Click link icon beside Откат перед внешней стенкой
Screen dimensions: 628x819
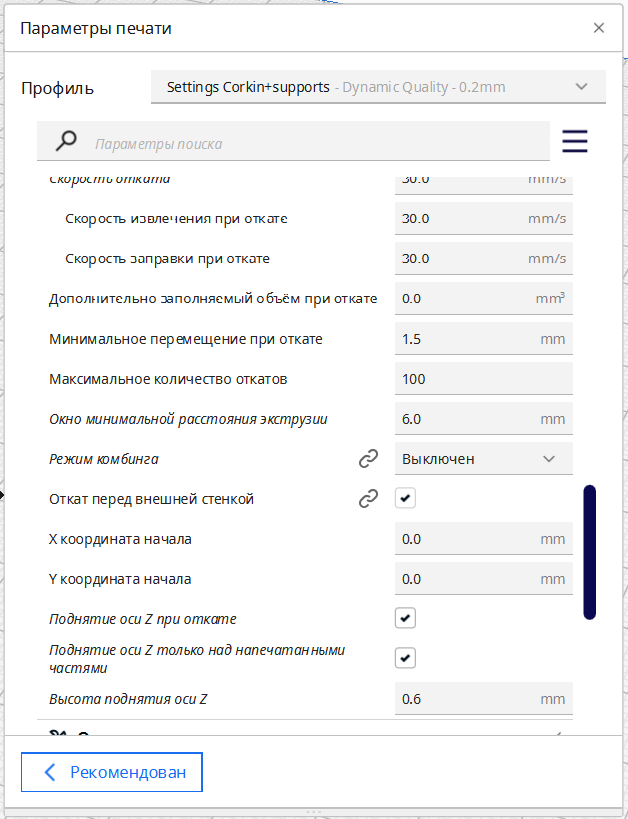click(369, 499)
